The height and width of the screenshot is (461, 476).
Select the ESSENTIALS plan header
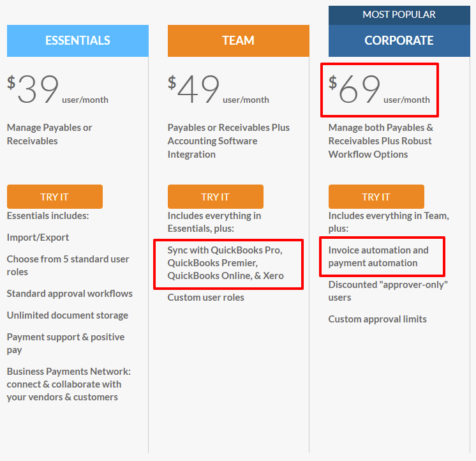(78, 41)
